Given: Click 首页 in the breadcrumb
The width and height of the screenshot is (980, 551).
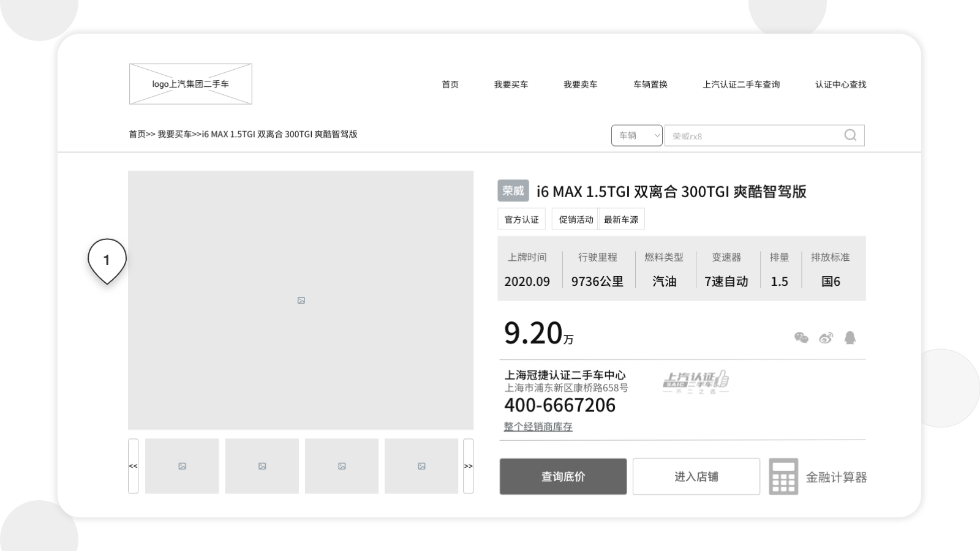Looking at the screenshot, I should coord(137,134).
